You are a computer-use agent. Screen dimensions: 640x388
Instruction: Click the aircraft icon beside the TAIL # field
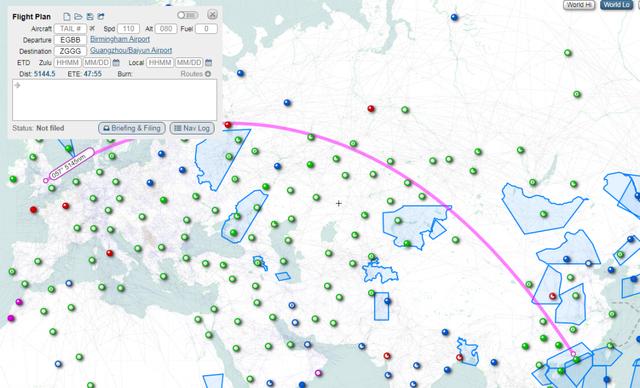(92, 29)
